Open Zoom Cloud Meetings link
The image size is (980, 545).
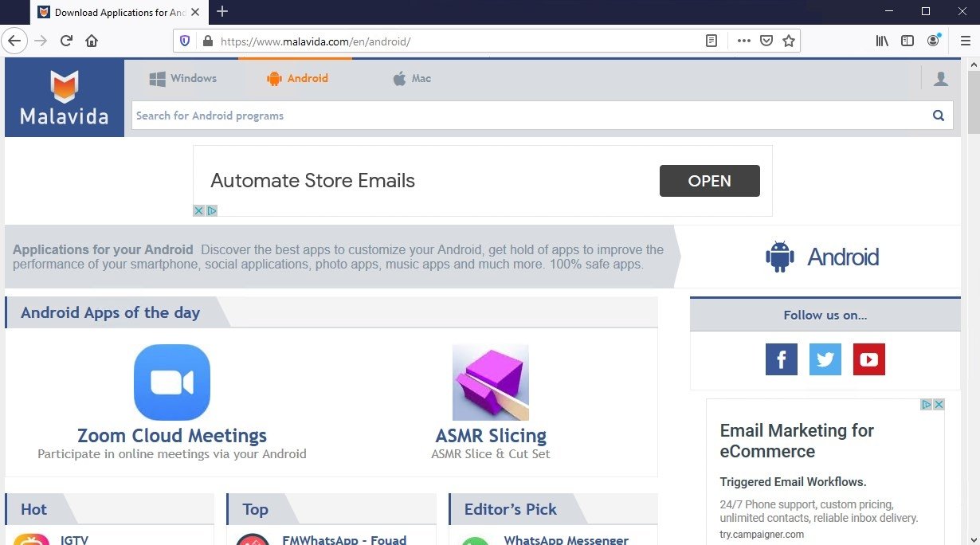[x=172, y=436]
